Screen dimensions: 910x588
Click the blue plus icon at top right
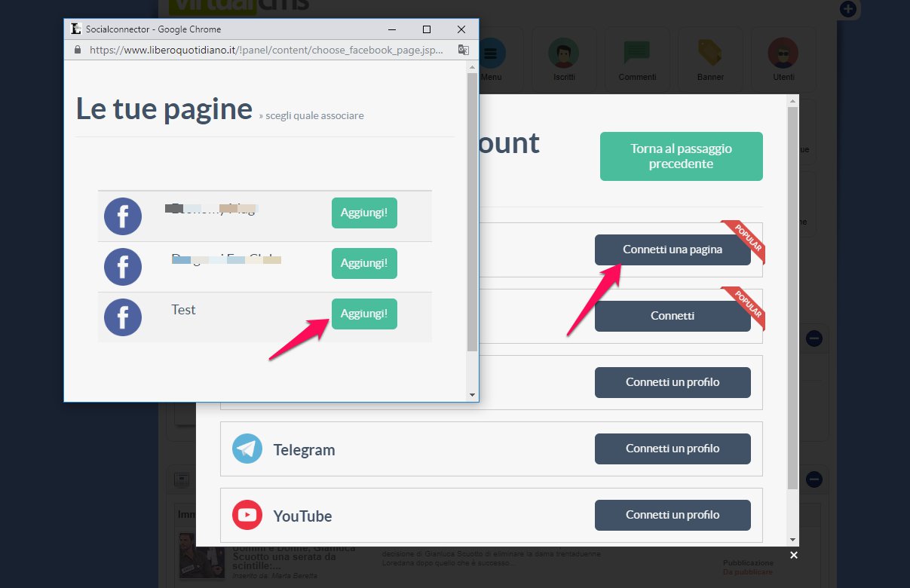[848, 9]
